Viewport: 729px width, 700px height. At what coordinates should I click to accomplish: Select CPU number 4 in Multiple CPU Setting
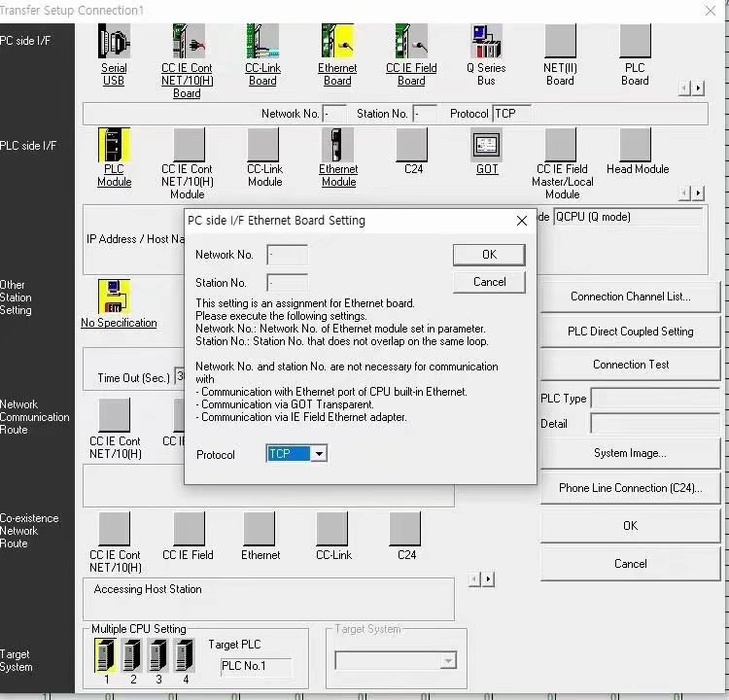coord(184,656)
